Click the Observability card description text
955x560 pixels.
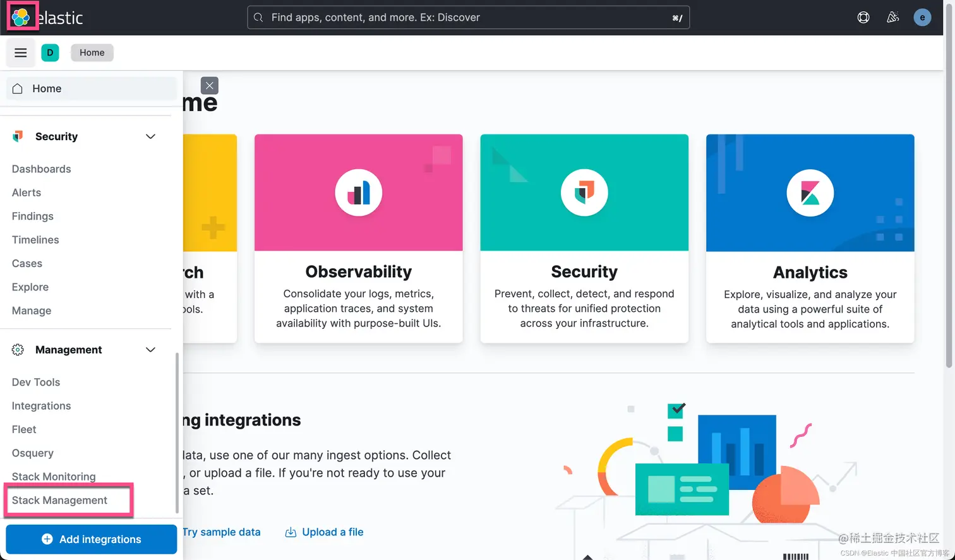pos(358,309)
